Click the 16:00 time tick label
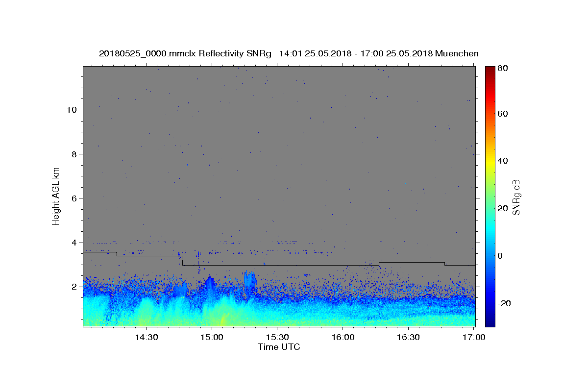 coord(343,337)
